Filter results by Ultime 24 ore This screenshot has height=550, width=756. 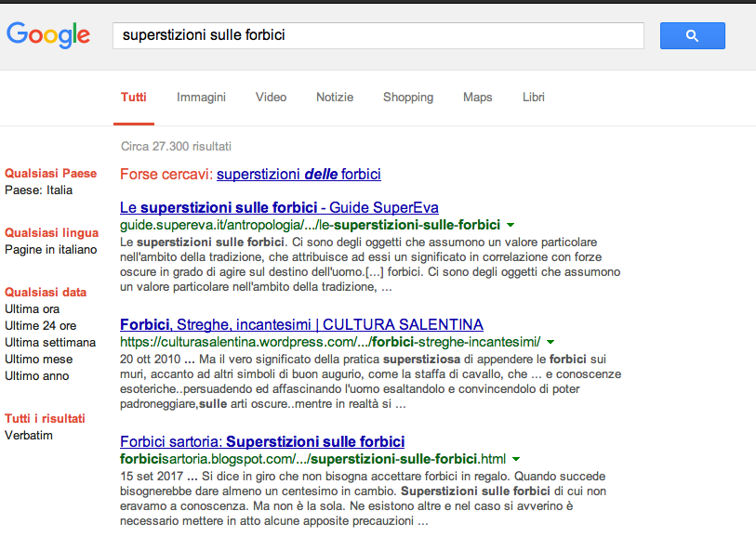(x=41, y=326)
